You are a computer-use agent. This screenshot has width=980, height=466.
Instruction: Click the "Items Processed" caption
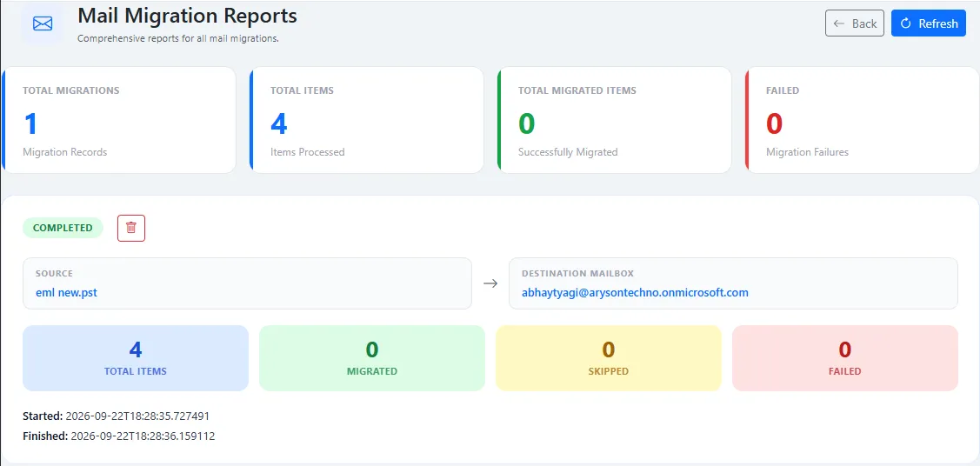[x=308, y=152]
